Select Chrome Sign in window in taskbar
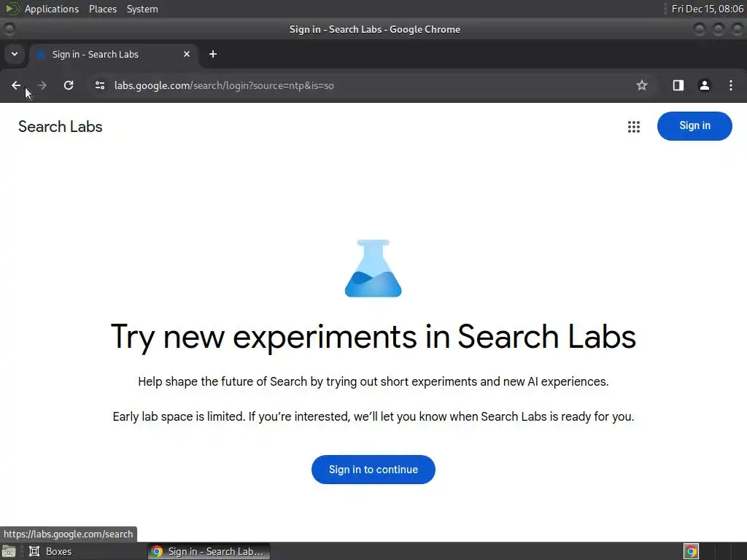This screenshot has width=747, height=560. 209,551
